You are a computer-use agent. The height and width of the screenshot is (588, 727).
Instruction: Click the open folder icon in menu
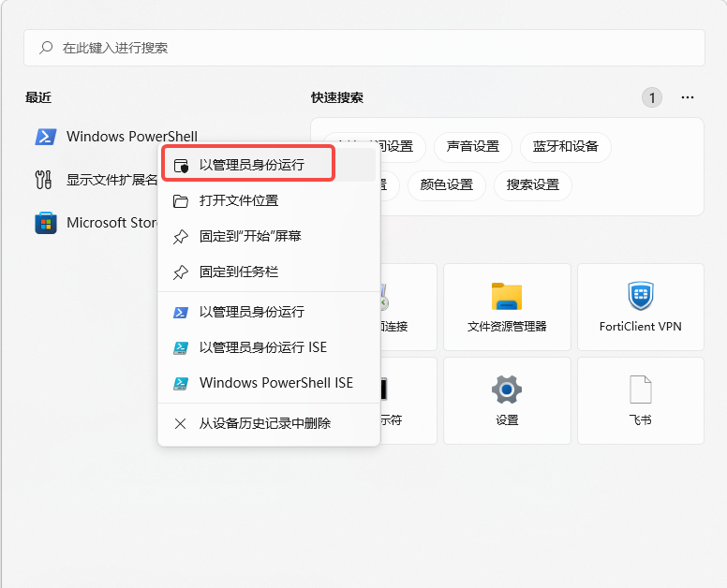tap(181, 201)
